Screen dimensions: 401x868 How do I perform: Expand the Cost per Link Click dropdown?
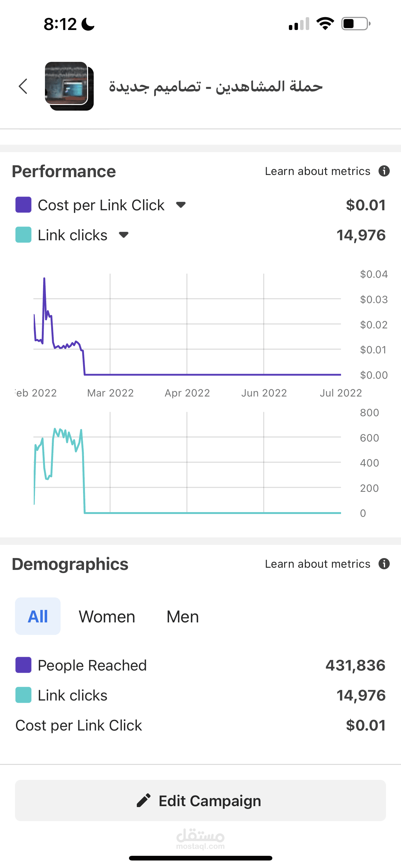click(x=181, y=205)
